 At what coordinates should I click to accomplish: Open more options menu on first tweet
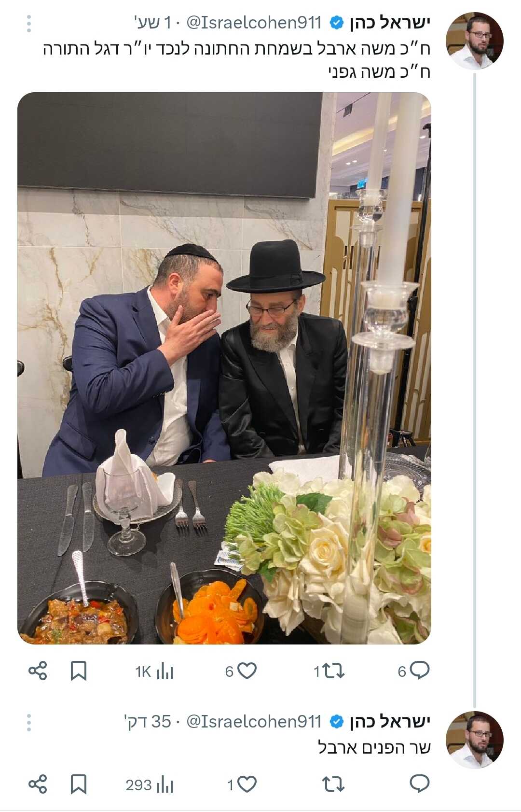pyautogui.click(x=29, y=23)
